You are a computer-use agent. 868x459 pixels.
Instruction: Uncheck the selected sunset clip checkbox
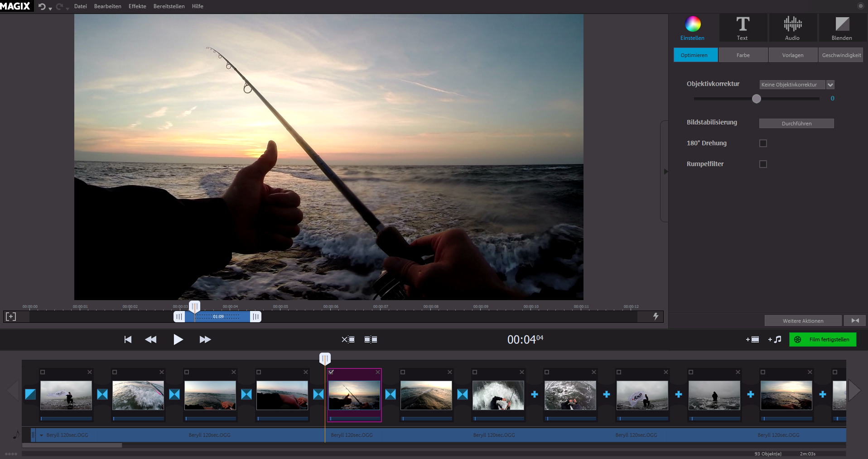[x=331, y=372]
